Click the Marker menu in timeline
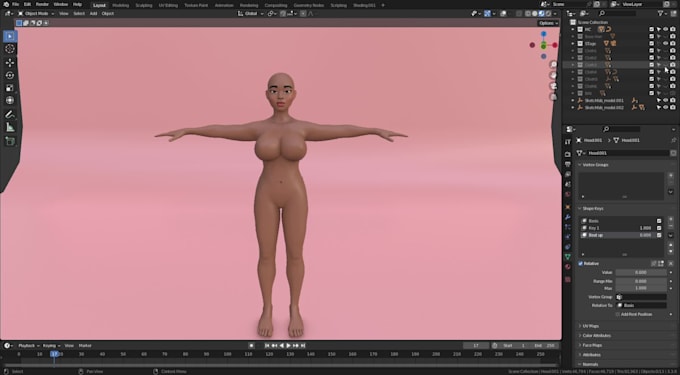Viewport: 680px width, 375px height. tap(85, 346)
